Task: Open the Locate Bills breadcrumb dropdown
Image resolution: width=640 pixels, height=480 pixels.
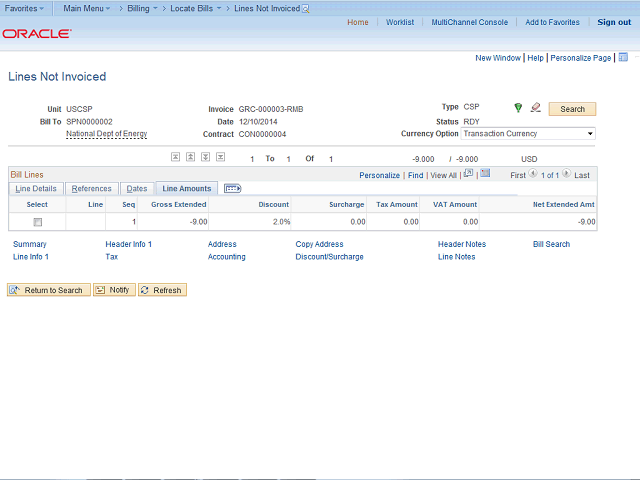Action: pos(196,8)
